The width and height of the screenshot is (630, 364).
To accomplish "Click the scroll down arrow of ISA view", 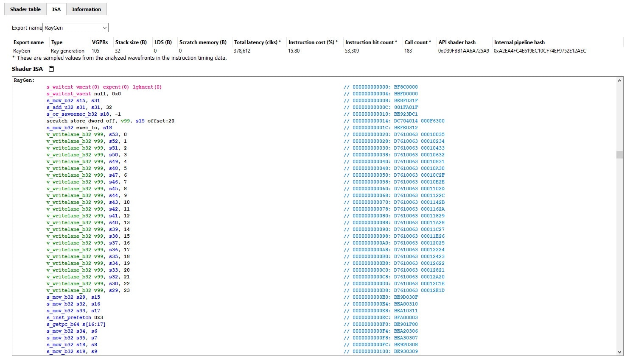I will pyautogui.click(x=619, y=352).
